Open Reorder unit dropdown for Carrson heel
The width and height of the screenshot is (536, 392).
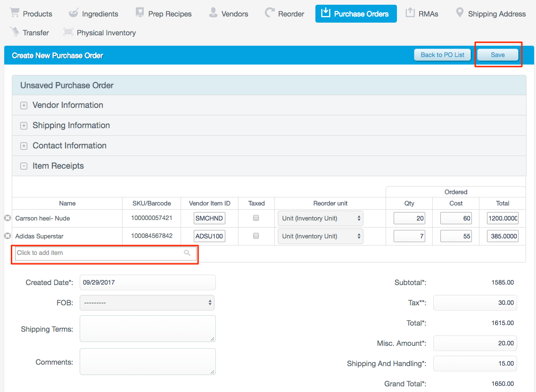click(320, 218)
